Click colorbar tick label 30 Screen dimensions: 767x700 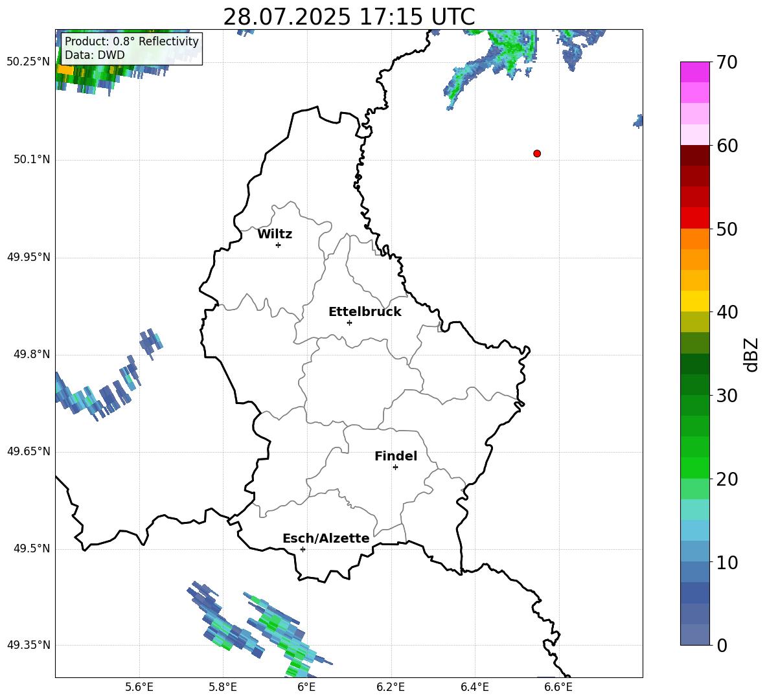[x=727, y=396]
